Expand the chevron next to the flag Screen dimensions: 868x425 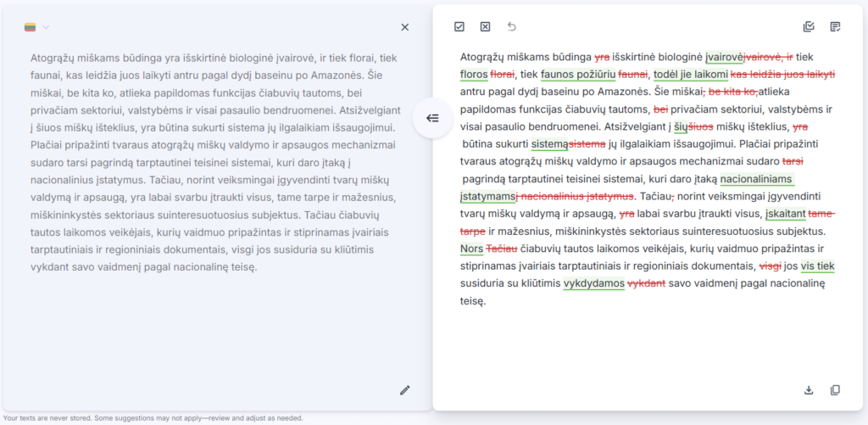pos(46,27)
